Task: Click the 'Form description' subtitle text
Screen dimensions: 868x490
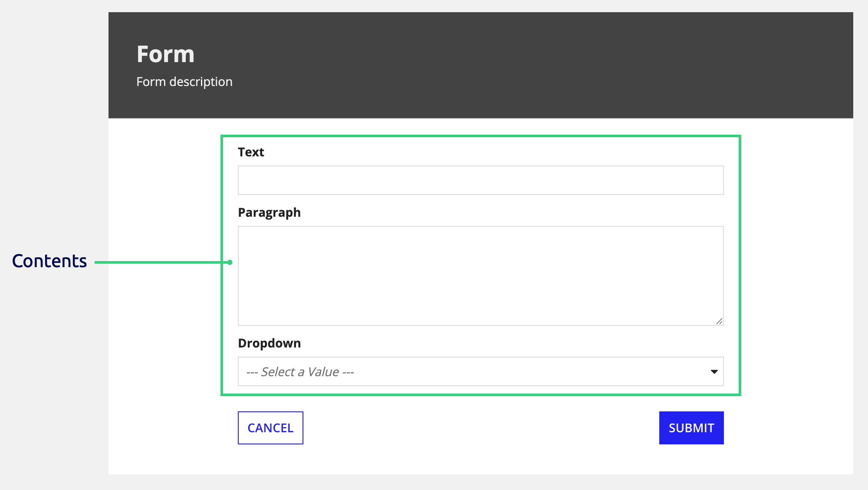Action: pyautogui.click(x=184, y=82)
